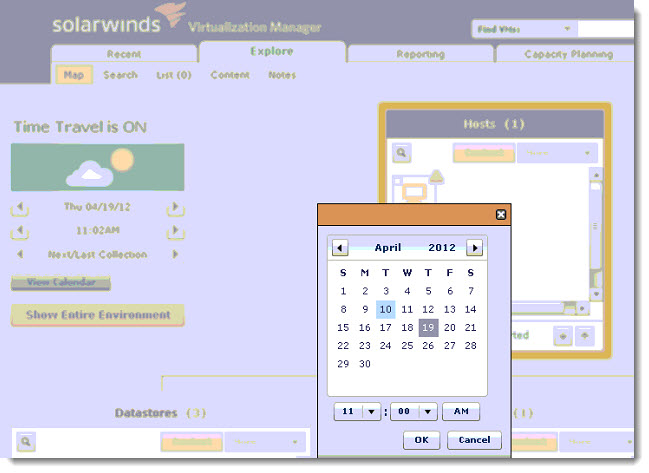Go back one day in Time Travel
649x473 pixels.
[x=19, y=208]
